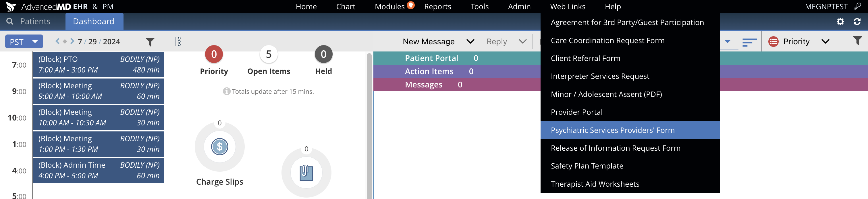Click the Charge Slips dollar icon

click(220, 147)
